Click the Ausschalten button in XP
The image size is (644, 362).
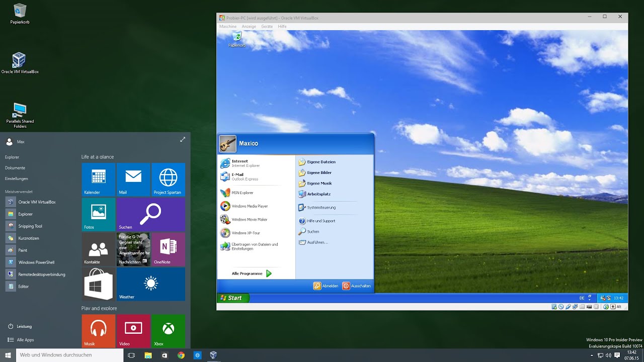(x=357, y=286)
